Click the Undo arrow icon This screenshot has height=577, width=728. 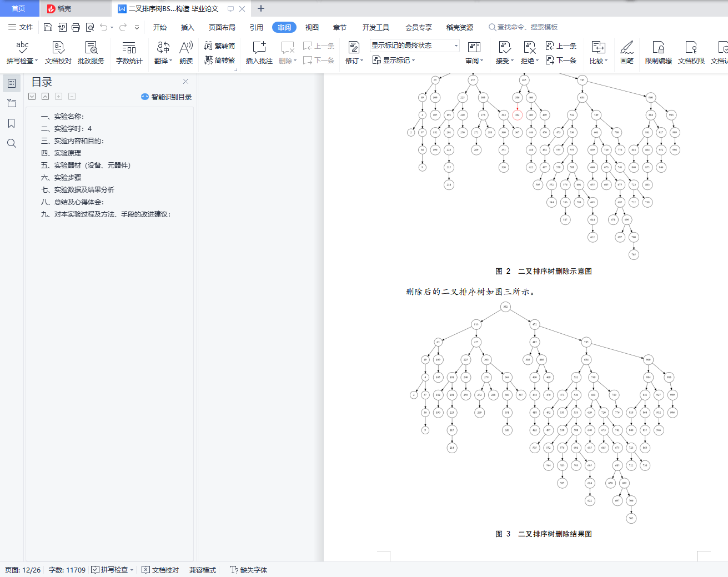[x=103, y=27]
